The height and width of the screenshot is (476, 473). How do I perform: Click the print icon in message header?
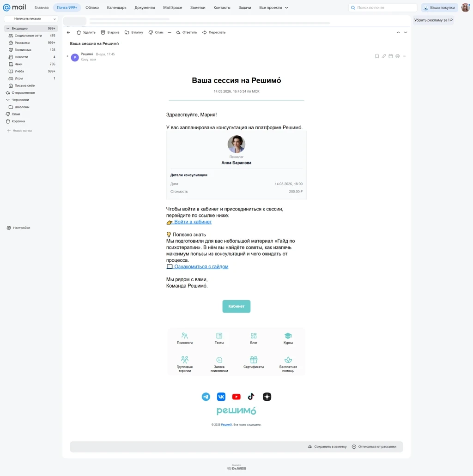(397, 56)
